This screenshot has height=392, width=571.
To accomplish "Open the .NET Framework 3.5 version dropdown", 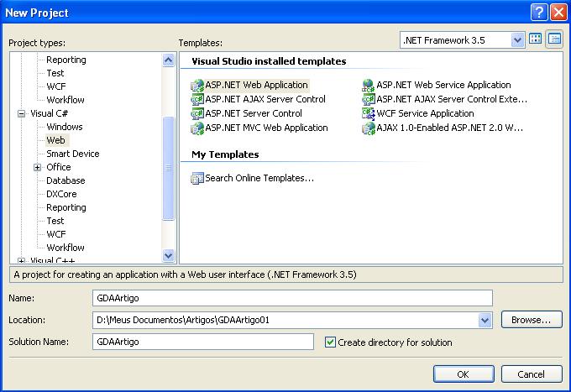I will 517,40.
